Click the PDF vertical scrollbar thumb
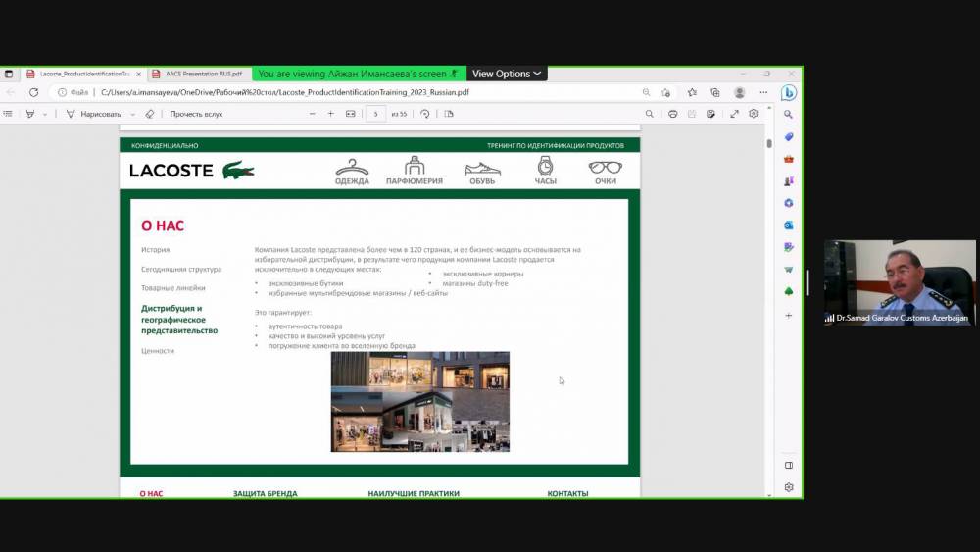Screen dimensions: 980x552 [768, 143]
